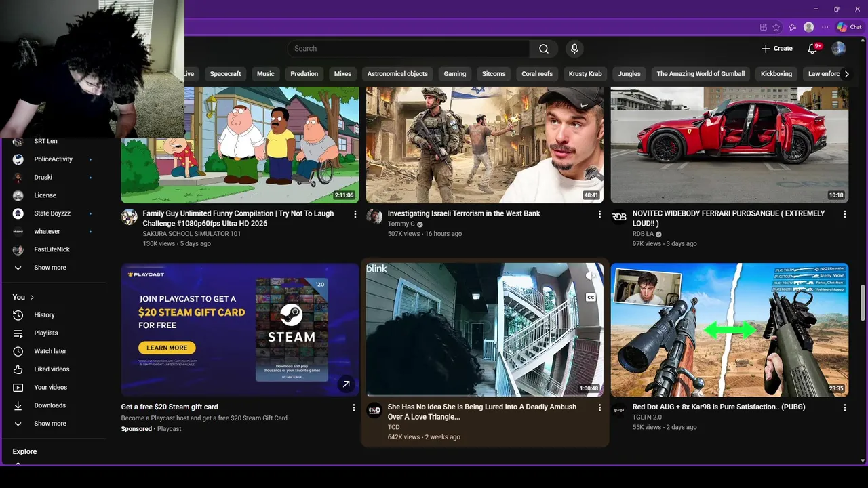868x488 pixels.
Task: Open notifications bell
Action: coord(813,49)
